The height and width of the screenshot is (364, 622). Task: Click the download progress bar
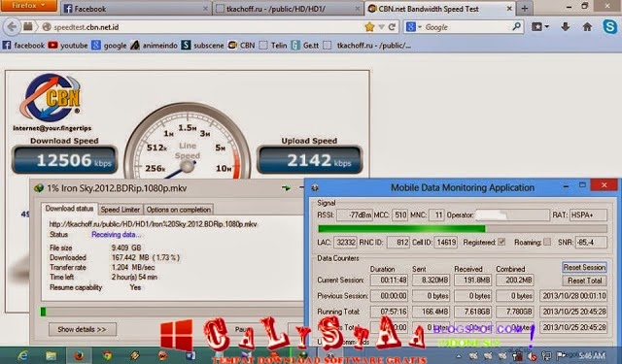pos(173,312)
